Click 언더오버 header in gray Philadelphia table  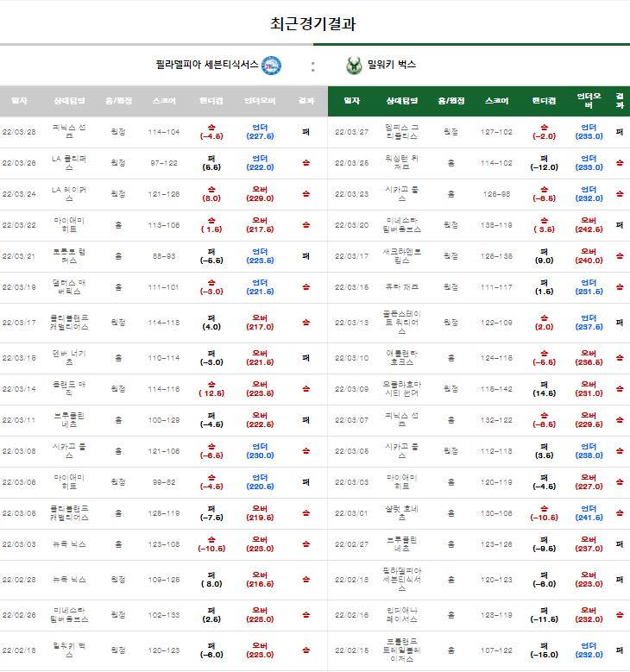[x=260, y=101]
